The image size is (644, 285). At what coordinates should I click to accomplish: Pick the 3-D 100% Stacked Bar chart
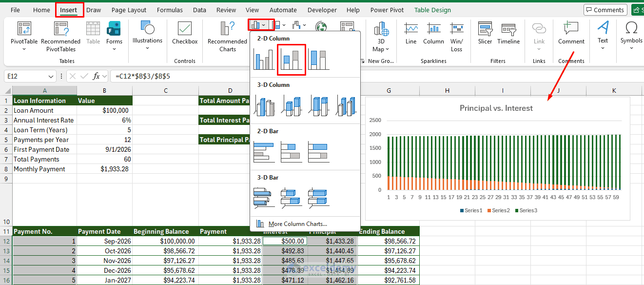(319, 198)
